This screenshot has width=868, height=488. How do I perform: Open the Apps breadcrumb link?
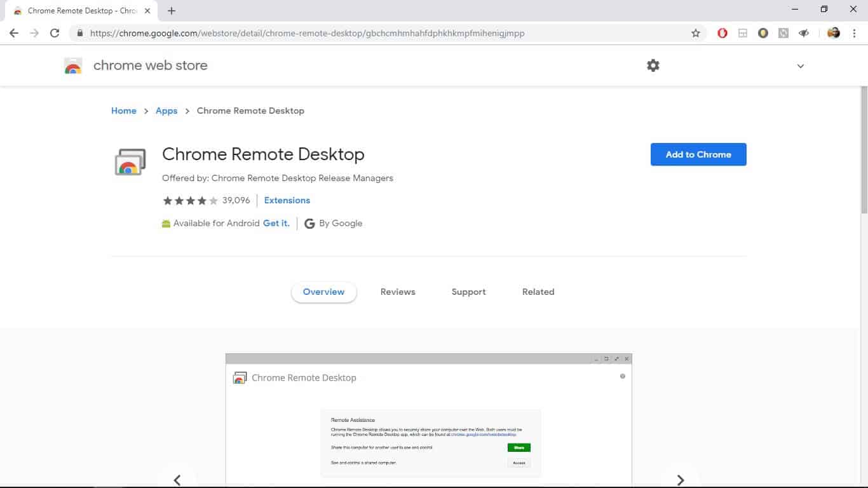point(166,111)
